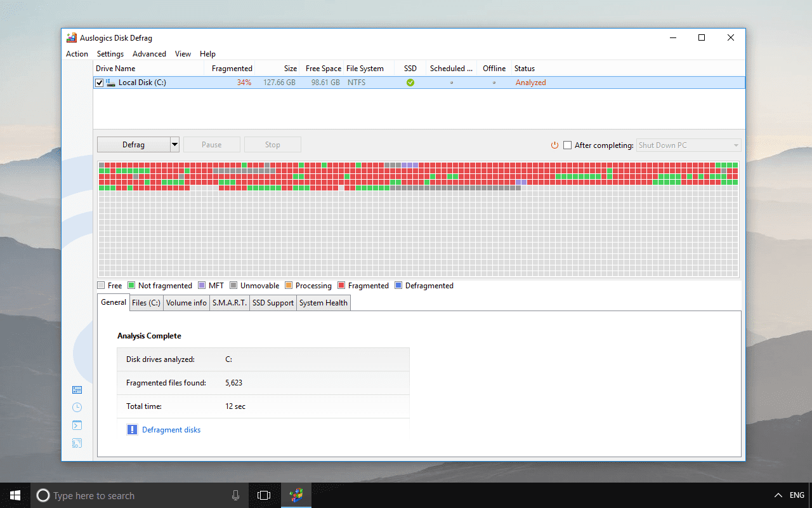
Task: Click the 127.66 GB size value
Action: (279, 83)
